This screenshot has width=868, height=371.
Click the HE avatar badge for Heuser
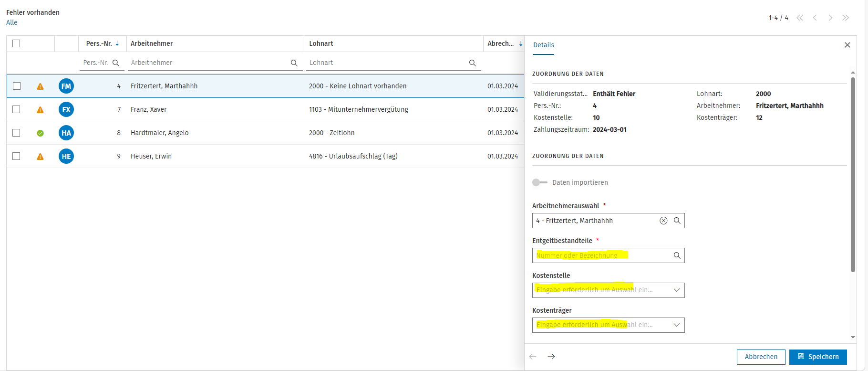pos(66,156)
